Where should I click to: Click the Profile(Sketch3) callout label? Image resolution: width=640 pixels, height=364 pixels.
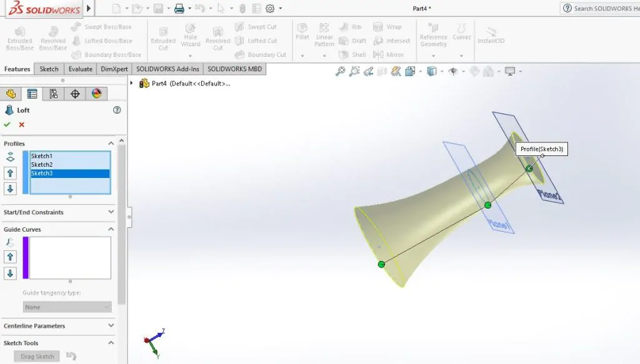click(542, 149)
